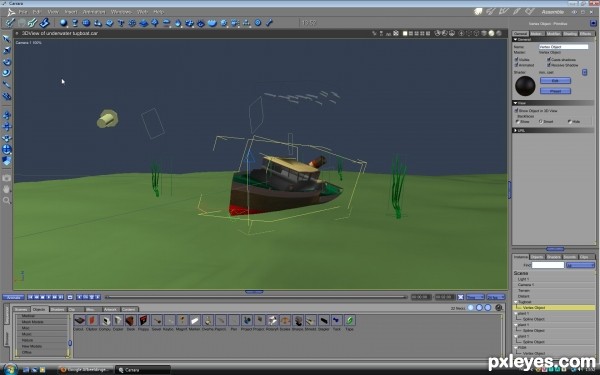The width and height of the screenshot is (600, 375).
Task: Toggle the Receive Shadow checkbox
Action: click(549, 65)
